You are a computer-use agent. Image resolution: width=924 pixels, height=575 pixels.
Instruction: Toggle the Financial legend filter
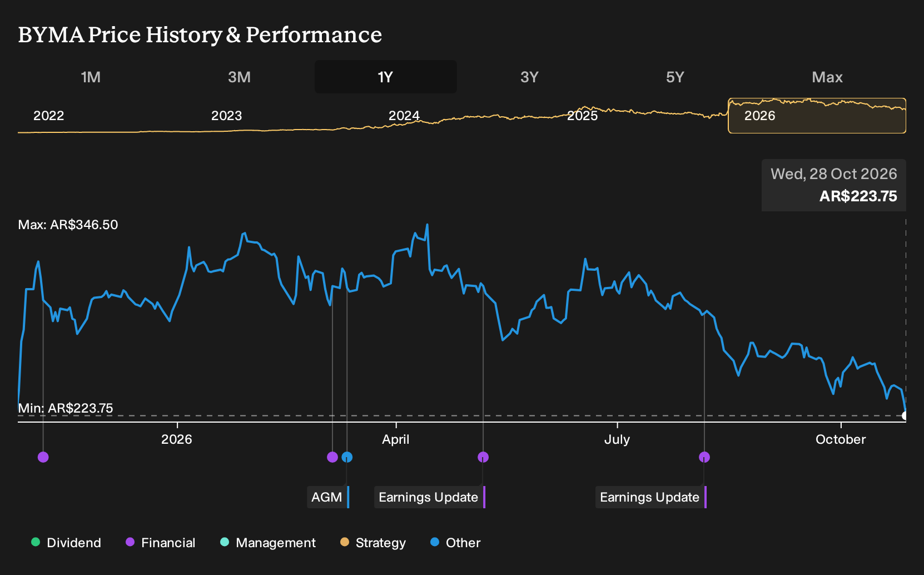160,543
